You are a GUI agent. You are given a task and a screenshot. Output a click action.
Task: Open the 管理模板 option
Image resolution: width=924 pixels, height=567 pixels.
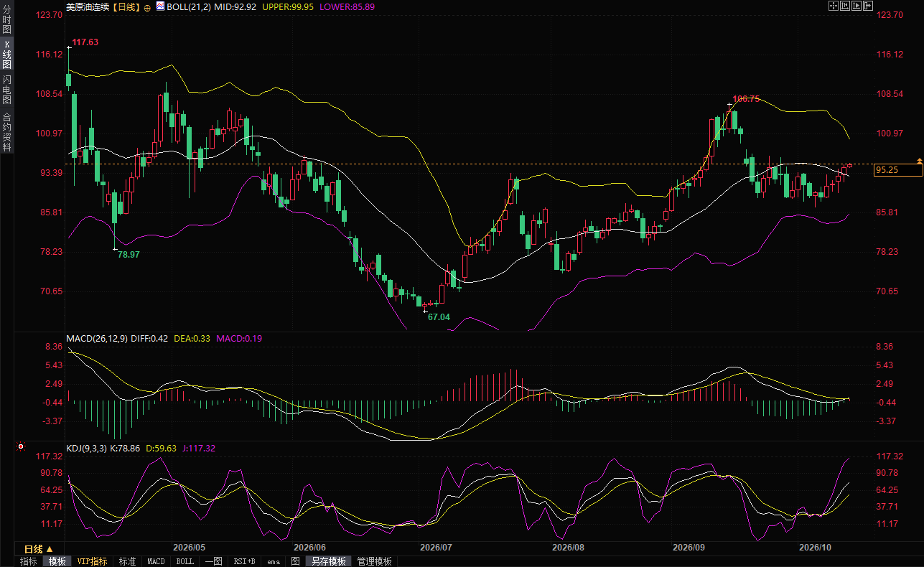375,561
